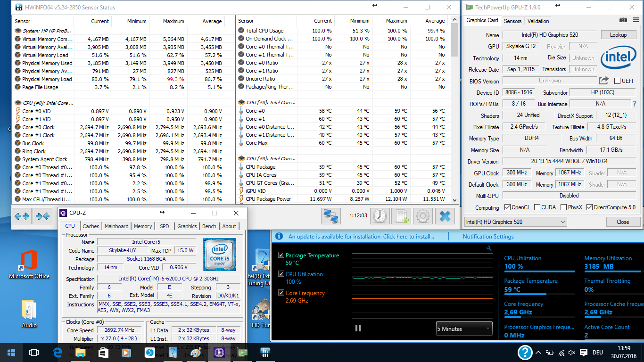Screen dimensions: 644x362
Task: Click the Driver Version field in GPU-Z
Action: point(568,162)
